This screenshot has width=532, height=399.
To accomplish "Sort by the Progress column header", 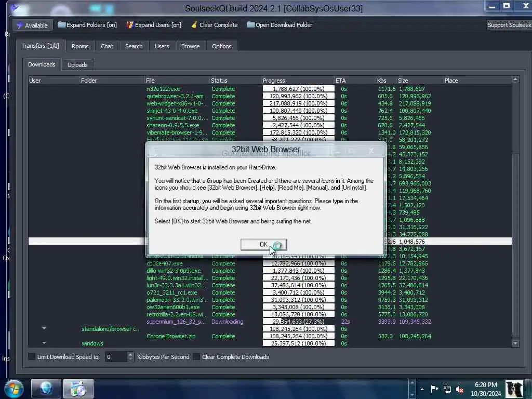I will tap(298, 81).
